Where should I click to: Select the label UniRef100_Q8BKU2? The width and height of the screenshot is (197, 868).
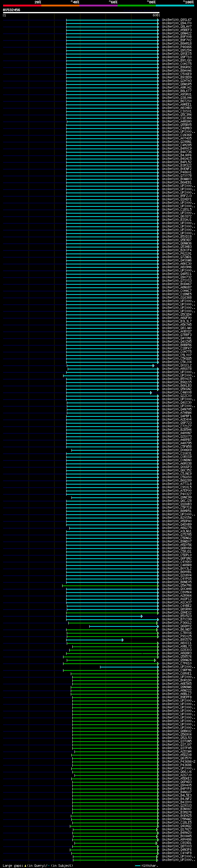click(x=177, y=731)
